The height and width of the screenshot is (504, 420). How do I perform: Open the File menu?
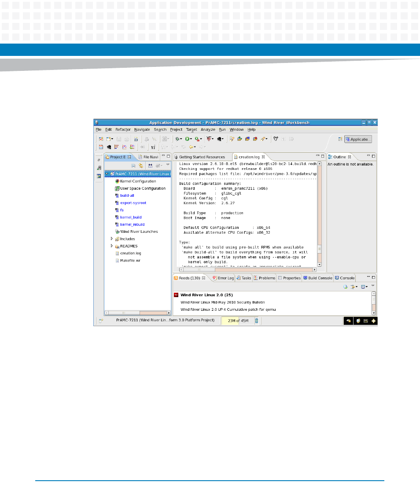99,129
